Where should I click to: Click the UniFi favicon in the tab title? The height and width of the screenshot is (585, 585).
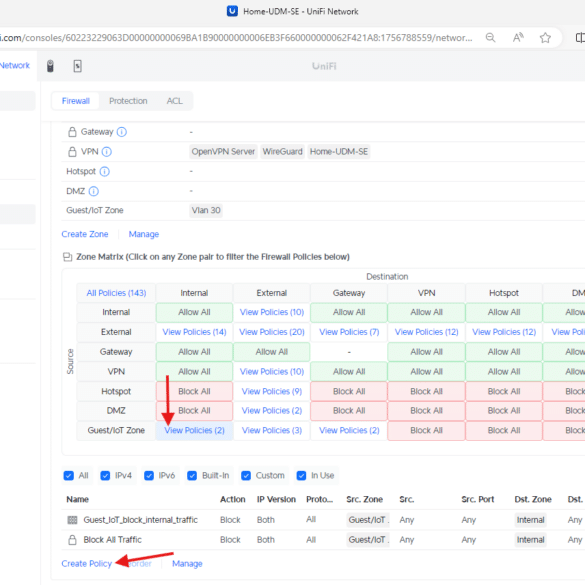click(232, 11)
